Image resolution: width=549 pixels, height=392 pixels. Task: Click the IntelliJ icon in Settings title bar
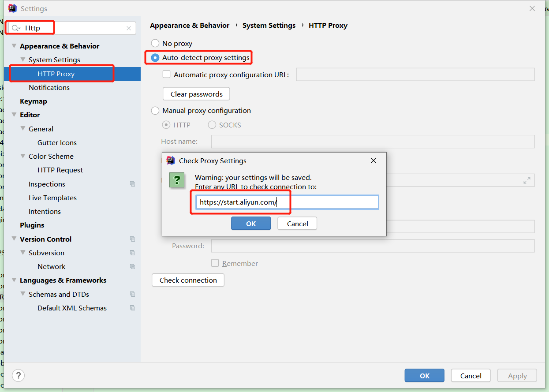(12, 8)
